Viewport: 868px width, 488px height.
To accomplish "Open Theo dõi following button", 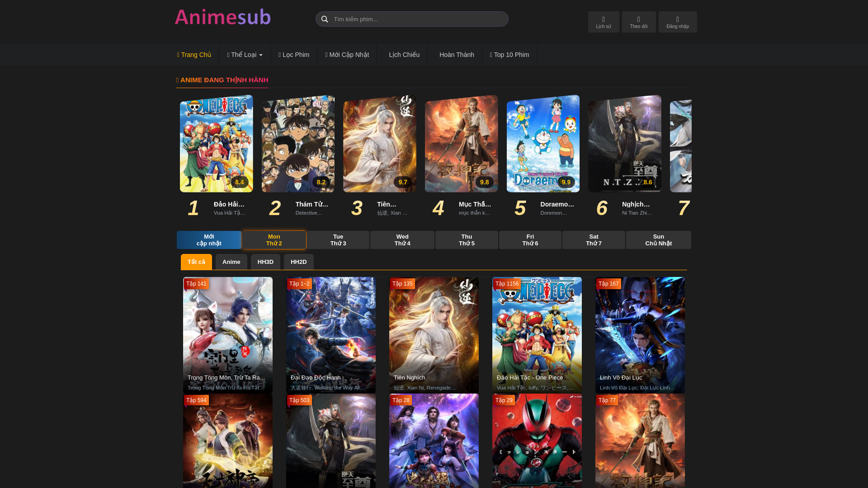I will pyautogui.click(x=639, y=22).
